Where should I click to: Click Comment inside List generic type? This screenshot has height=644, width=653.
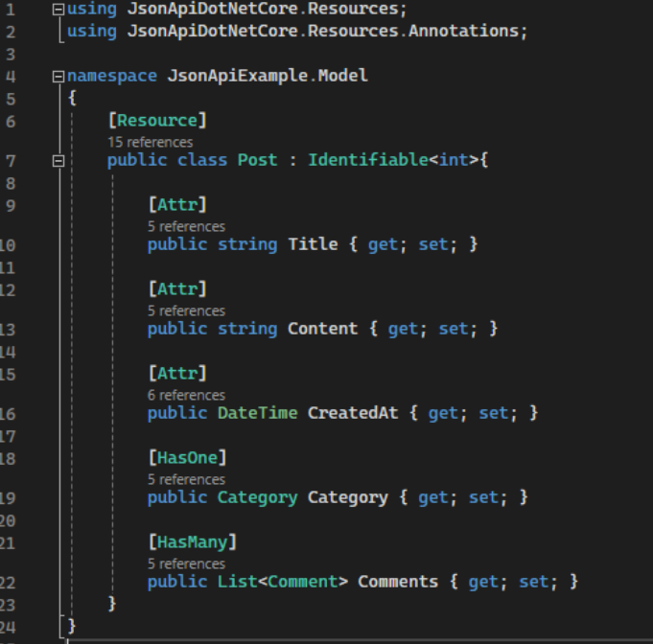click(303, 582)
